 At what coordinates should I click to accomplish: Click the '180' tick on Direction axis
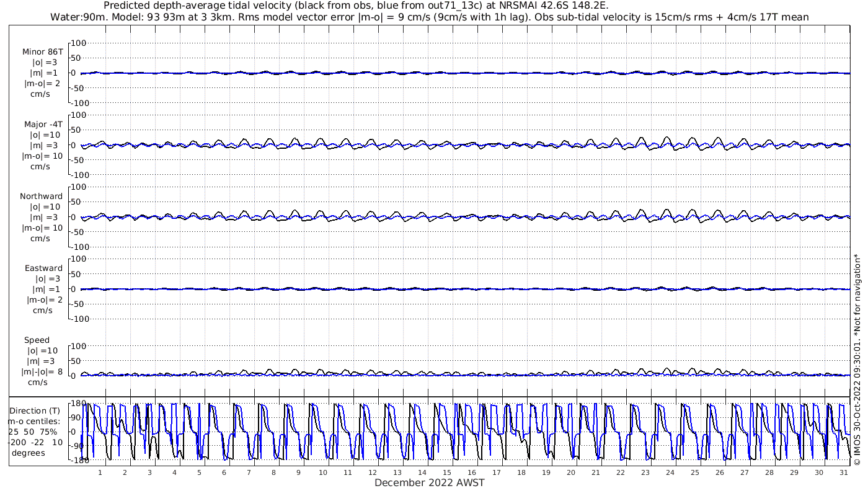77,404
